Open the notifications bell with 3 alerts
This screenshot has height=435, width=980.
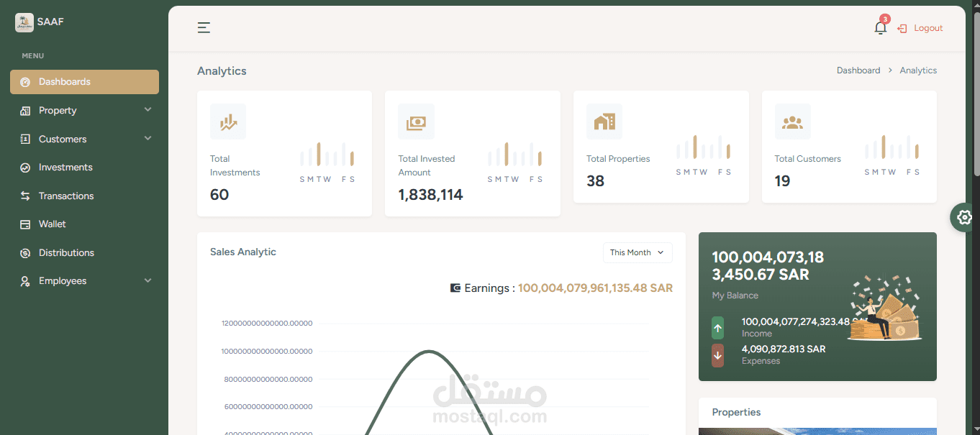click(x=880, y=27)
